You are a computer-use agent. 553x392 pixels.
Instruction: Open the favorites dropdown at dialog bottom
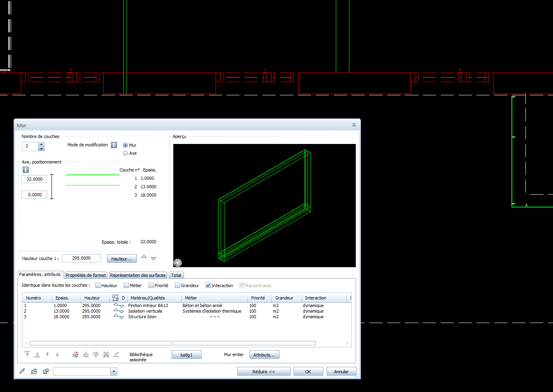pyautogui.click(x=114, y=372)
